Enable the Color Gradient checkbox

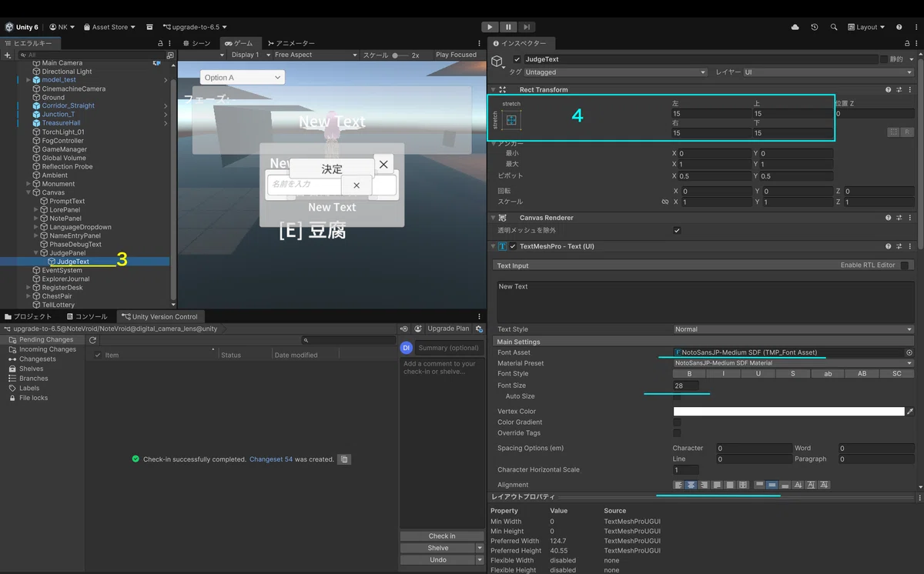point(677,422)
